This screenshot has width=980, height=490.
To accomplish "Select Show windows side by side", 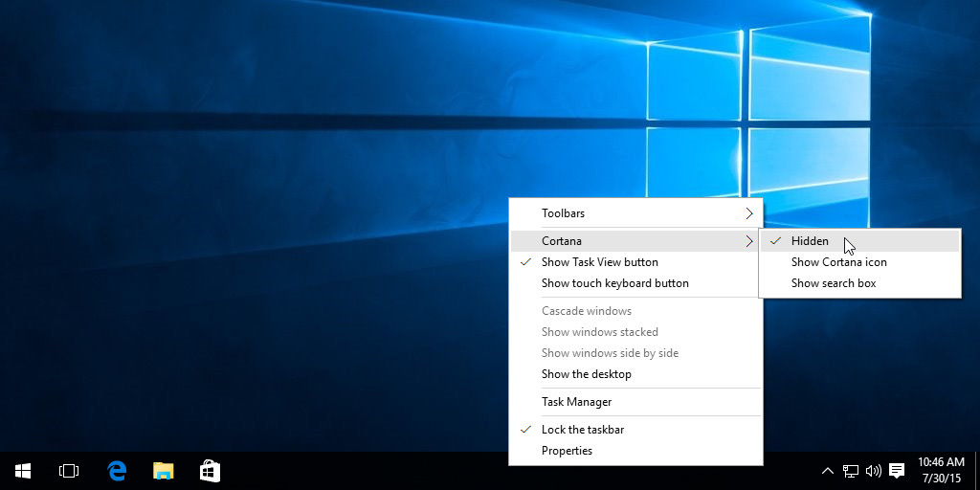I will [x=636, y=353].
